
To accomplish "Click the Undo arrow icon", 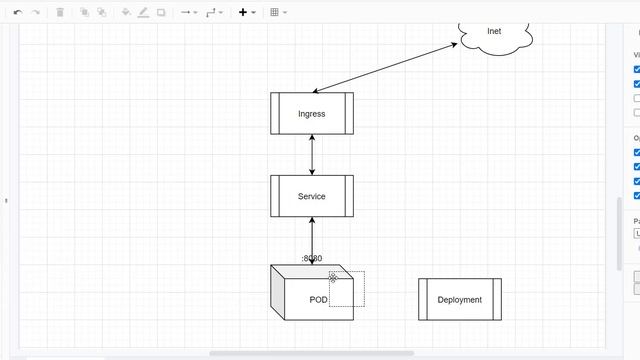I will pos(18,12).
